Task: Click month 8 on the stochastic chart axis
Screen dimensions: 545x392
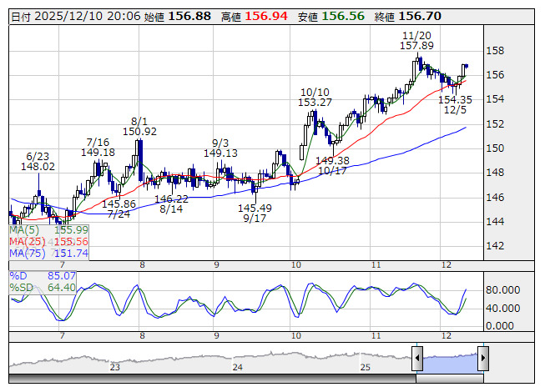Action: click(142, 336)
